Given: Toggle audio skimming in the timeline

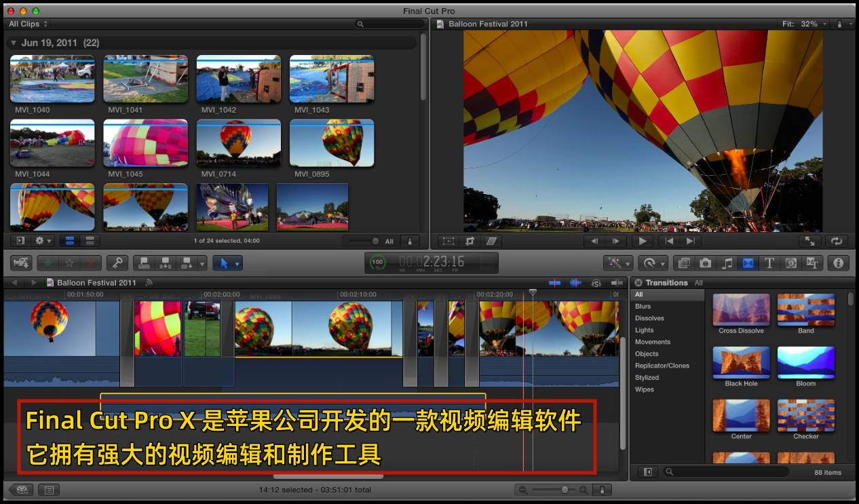Looking at the screenshot, I should pyautogui.click(x=575, y=282).
